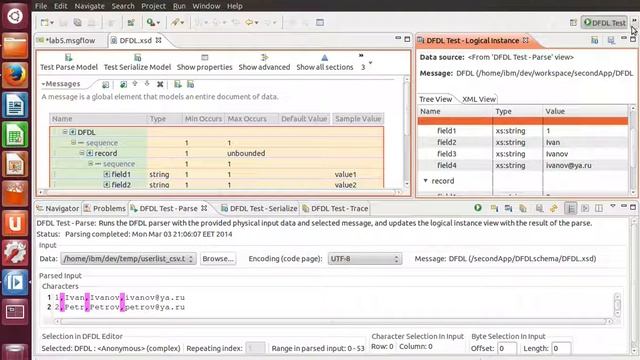640x360 pixels.
Task: Open the DFDL Test - Serialize tab
Action: (x=259, y=208)
